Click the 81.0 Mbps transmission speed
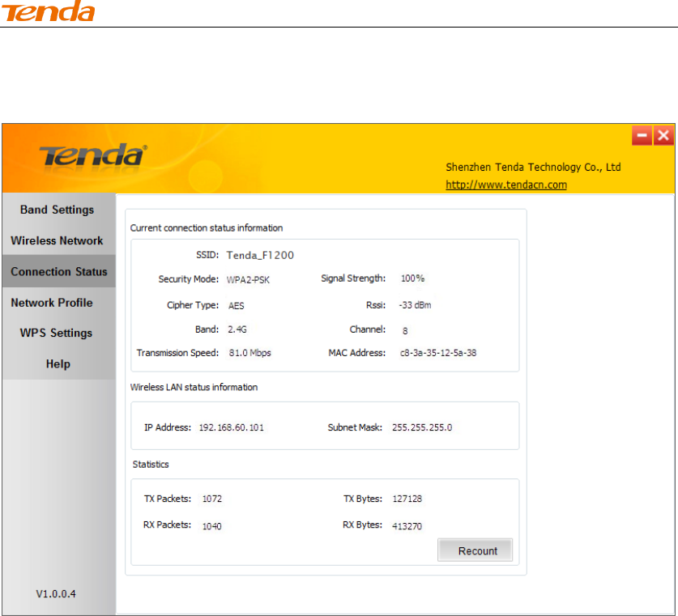678x616 pixels. [250, 353]
